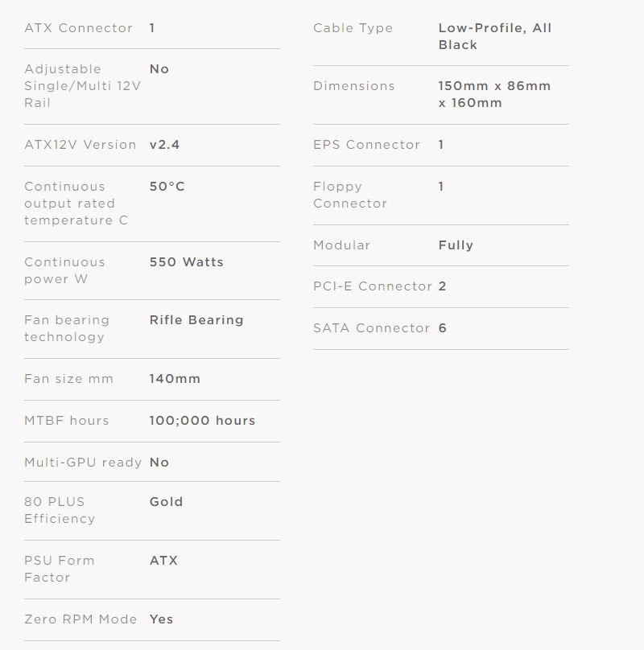Click the 550 Watts value
This screenshot has width=644, height=650.
coord(186,262)
